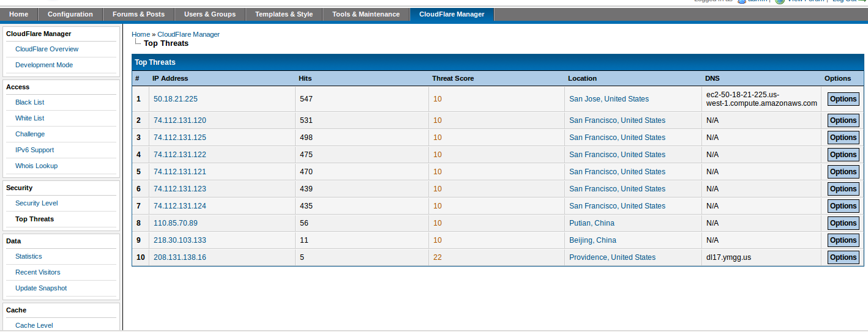Open Options for IP 74.112.131.123
The width and height of the screenshot is (868, 332).
click(844, 189)
